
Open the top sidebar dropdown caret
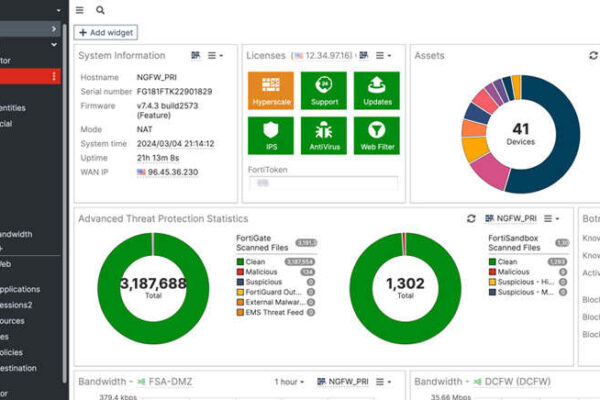(59, 10)
